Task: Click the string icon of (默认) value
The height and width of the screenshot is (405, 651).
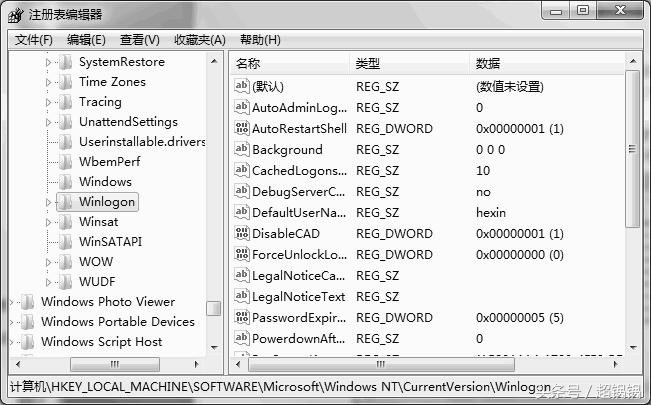Action: tap(242, 86)
